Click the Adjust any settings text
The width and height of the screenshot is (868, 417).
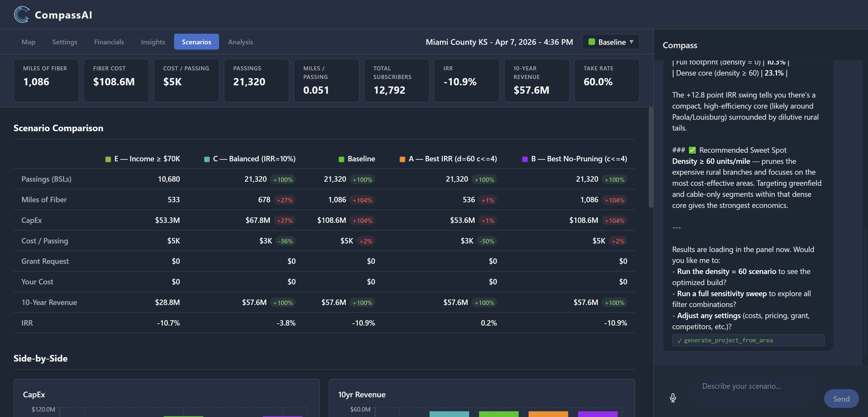(709, 316)
